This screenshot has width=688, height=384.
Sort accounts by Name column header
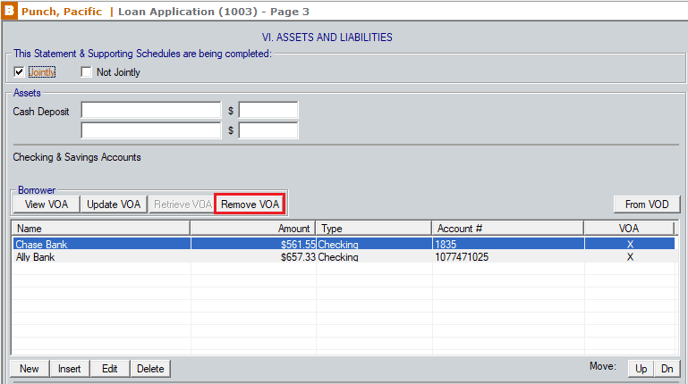tap(101, 228)
